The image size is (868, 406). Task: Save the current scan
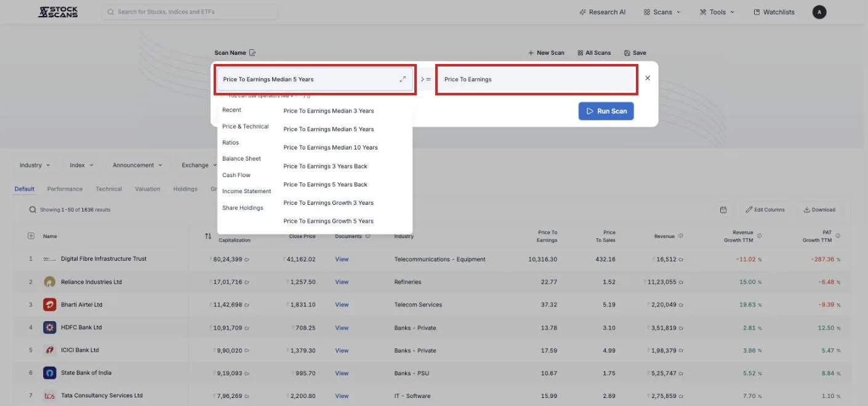pos(635,53)
